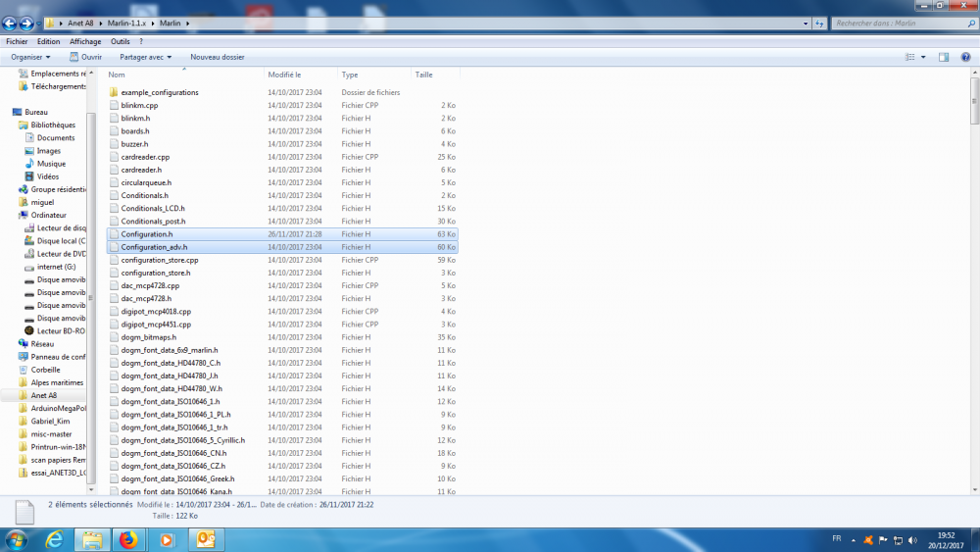
Task: Select Documents library in sidebar
Action: tap(56, 138)
